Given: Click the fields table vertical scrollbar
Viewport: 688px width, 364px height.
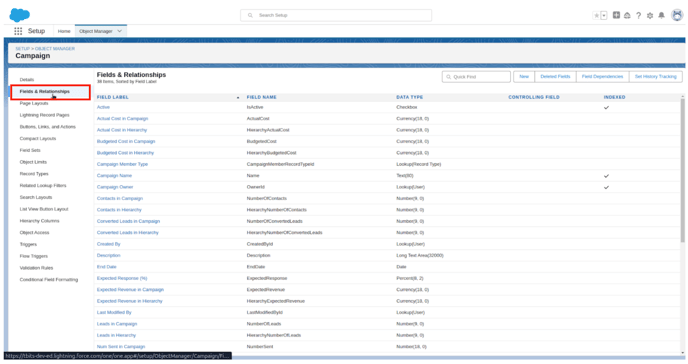Looking at the screenshot, I should point(682,171).
